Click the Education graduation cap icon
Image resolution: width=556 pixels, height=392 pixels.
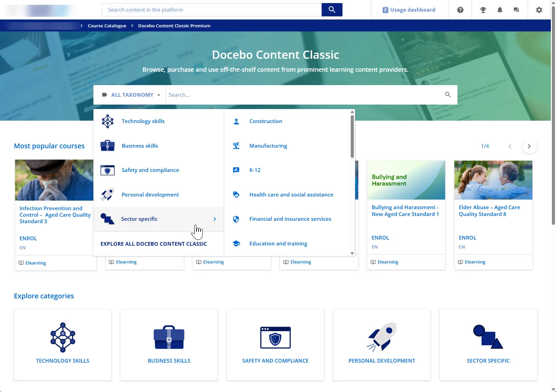coord(236,243)
